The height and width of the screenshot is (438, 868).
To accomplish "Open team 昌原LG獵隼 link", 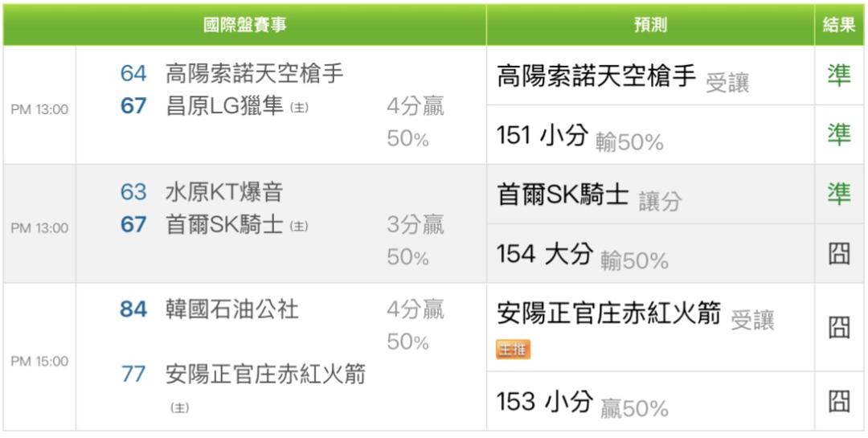I will point(226,106).
